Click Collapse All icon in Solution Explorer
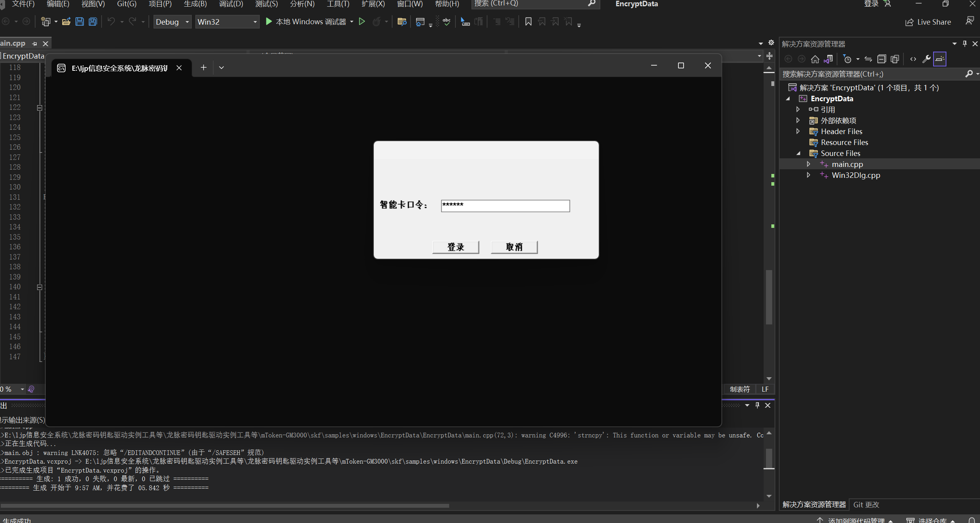This screenshot has height=523, width=980. tap(882, 59)
